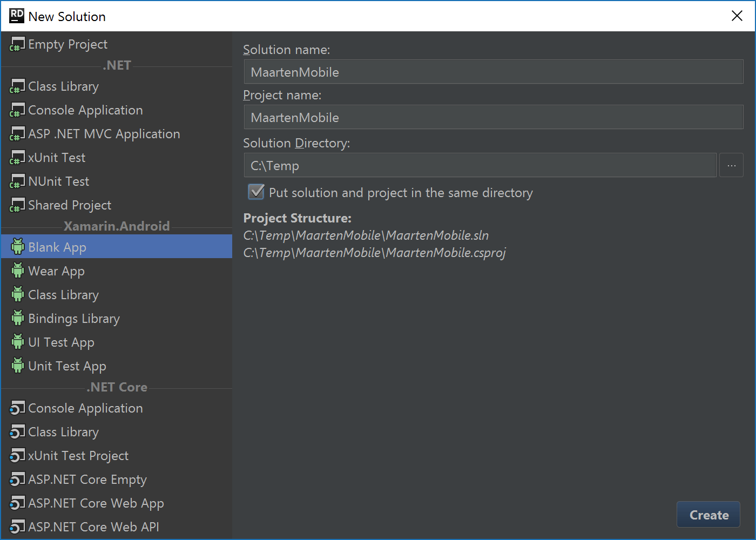Click the NUnit Test template icon
The image size is (756, 540).
pyautogui.click(x=17, y=181)
